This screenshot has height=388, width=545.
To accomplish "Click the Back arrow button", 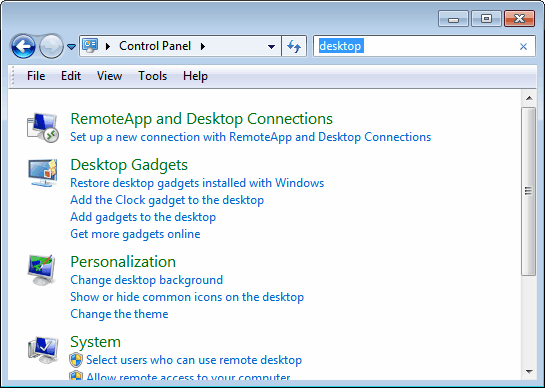I will coord(23,46).
